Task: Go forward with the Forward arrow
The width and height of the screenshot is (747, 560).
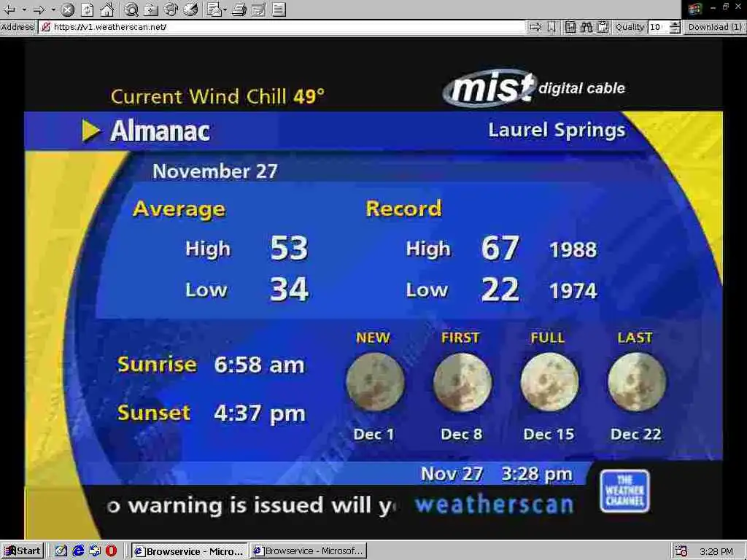Action: click(39, 9)
